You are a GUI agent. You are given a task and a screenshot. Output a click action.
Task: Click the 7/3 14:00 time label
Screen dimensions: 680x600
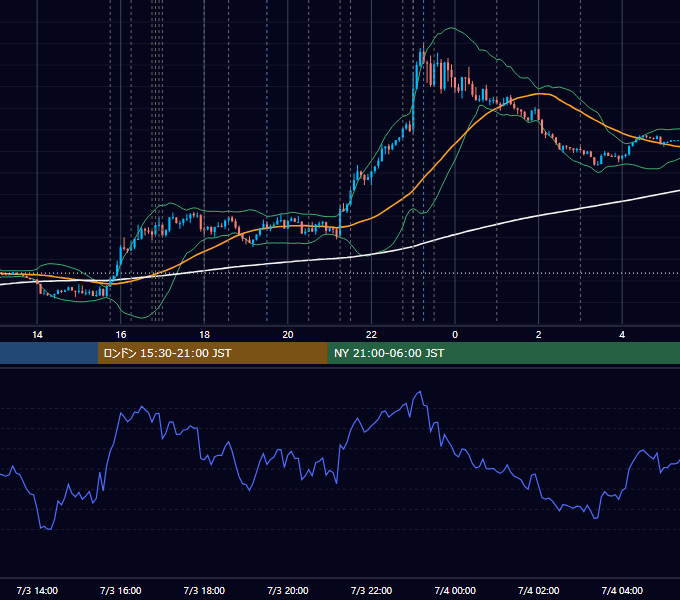tap(37, 590)
